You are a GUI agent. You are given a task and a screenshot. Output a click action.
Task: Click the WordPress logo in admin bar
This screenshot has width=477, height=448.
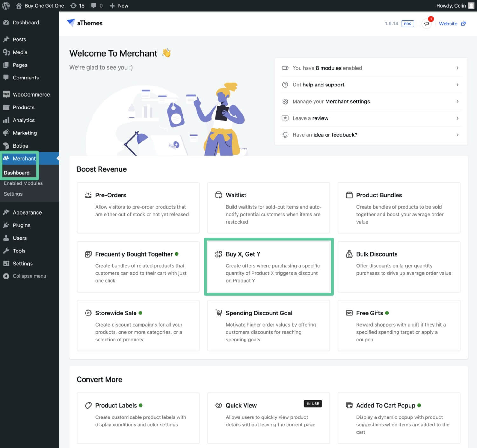(6, 6)
